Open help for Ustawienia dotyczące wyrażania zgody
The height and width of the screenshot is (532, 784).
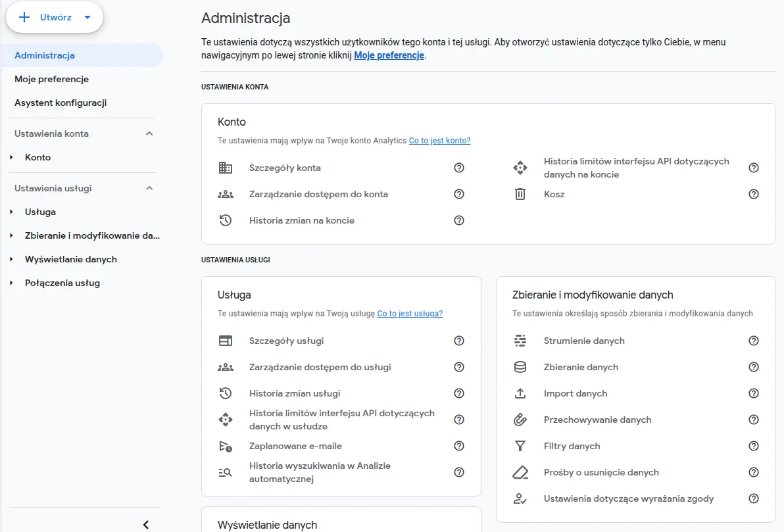[754, 498]
